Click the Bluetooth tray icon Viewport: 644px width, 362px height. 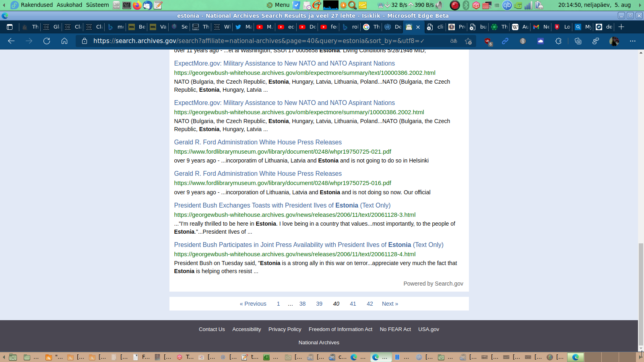(466, 5)
